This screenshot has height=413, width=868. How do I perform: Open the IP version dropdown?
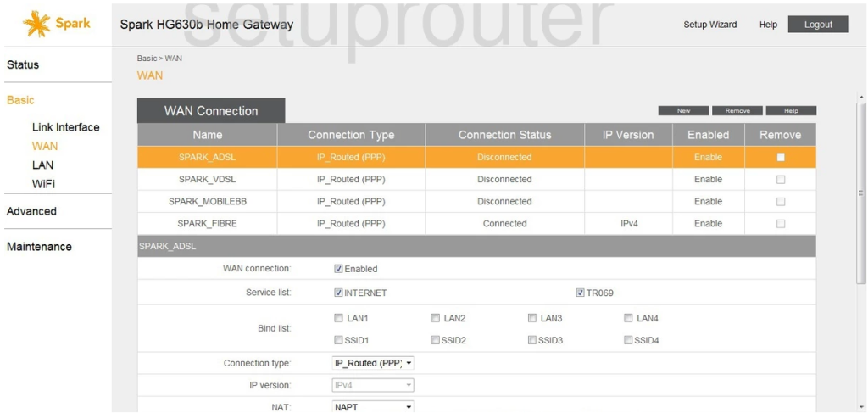coord(373,385)
